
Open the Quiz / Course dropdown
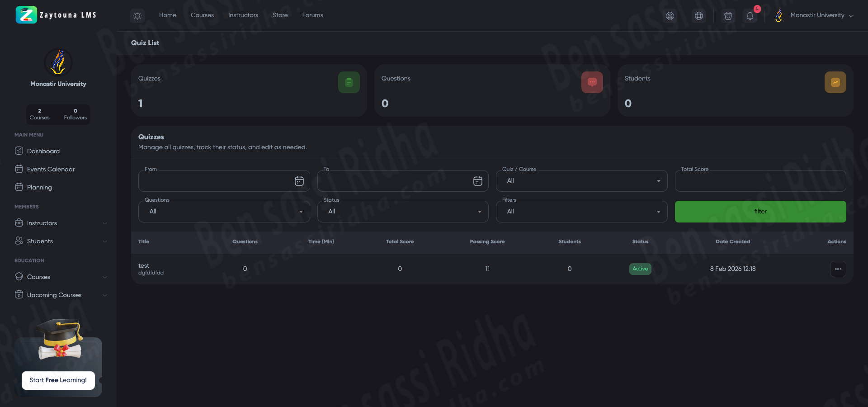581,181
